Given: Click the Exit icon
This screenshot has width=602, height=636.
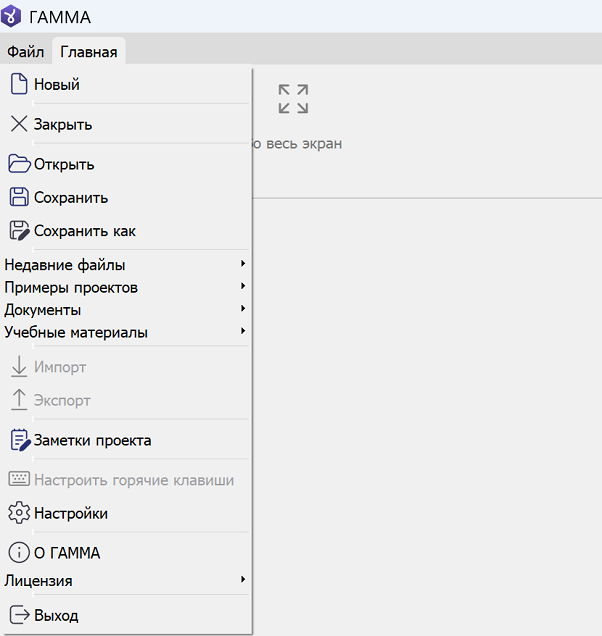Looking at the screenshot, I should pos(19,615).
